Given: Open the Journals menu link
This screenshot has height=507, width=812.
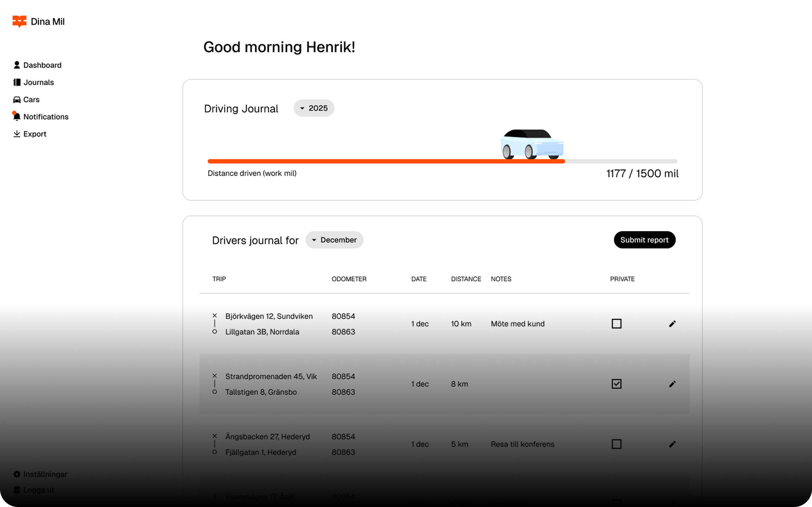Looking at the screenshot, I should [38, 82].
